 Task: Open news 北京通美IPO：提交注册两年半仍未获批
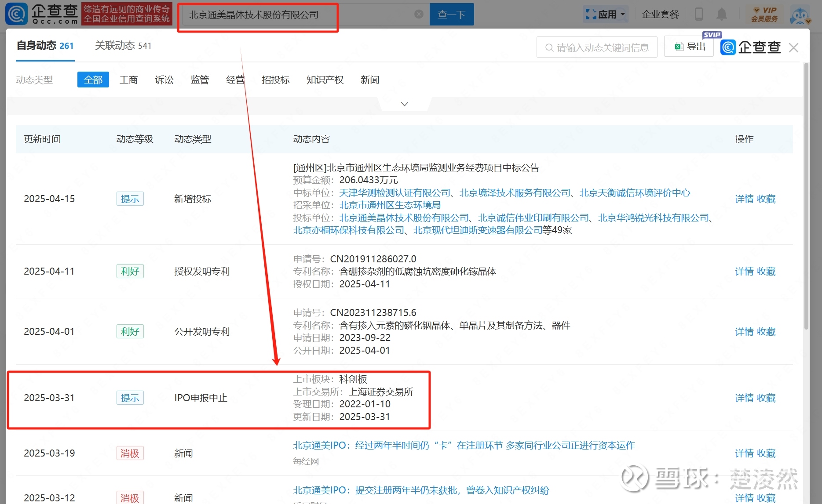pyautogui.click(x=421, y=490)
